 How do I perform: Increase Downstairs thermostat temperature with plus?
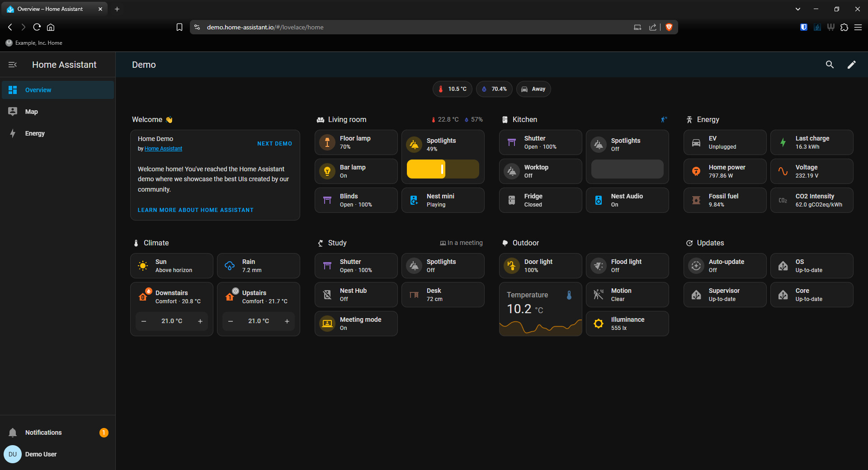point(200,321)
